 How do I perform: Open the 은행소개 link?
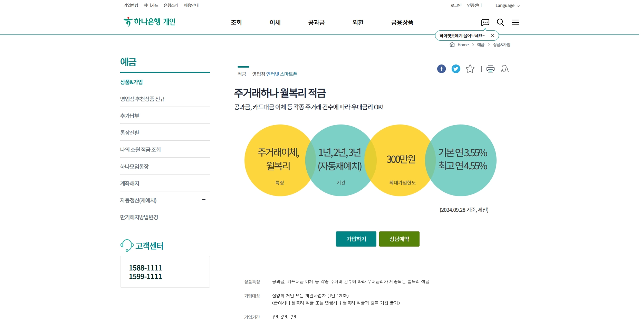pos(171,6)
